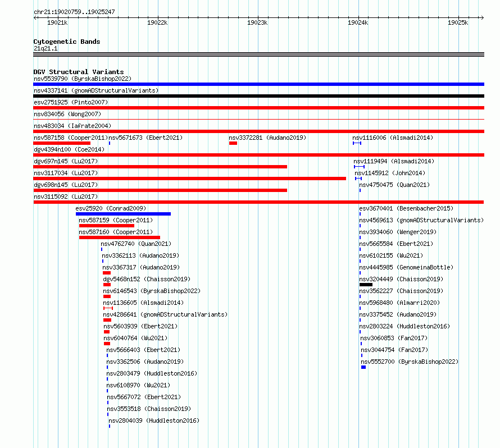Open nsv6102155 (Wu2021) label
The height and width of the screenshot is (448, 500).
point(391,255)
